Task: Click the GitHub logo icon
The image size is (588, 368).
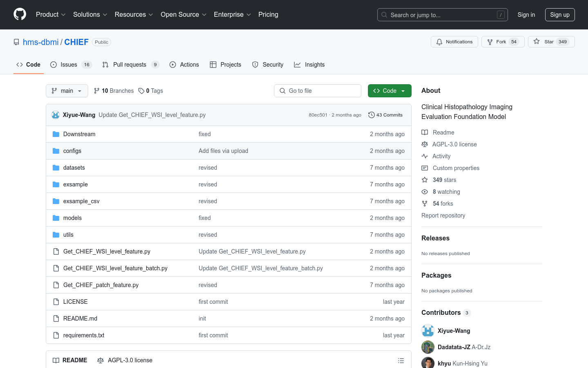Action: pos(20,14)
